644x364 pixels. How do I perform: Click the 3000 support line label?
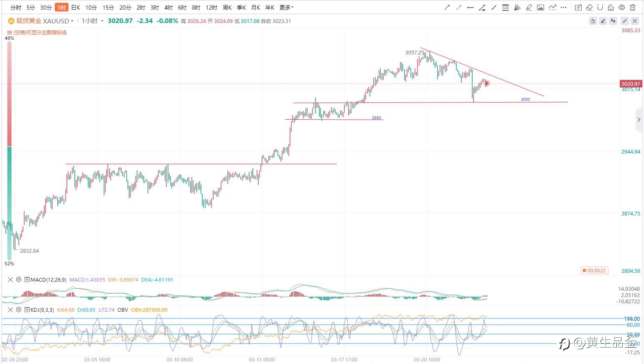pyautogui.click(x=525, y=99)
